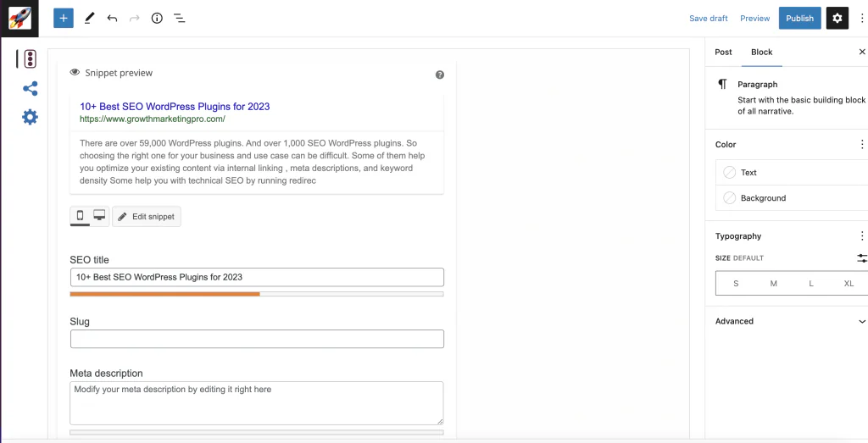Select the traffic light SEO analysis icon

31,58
